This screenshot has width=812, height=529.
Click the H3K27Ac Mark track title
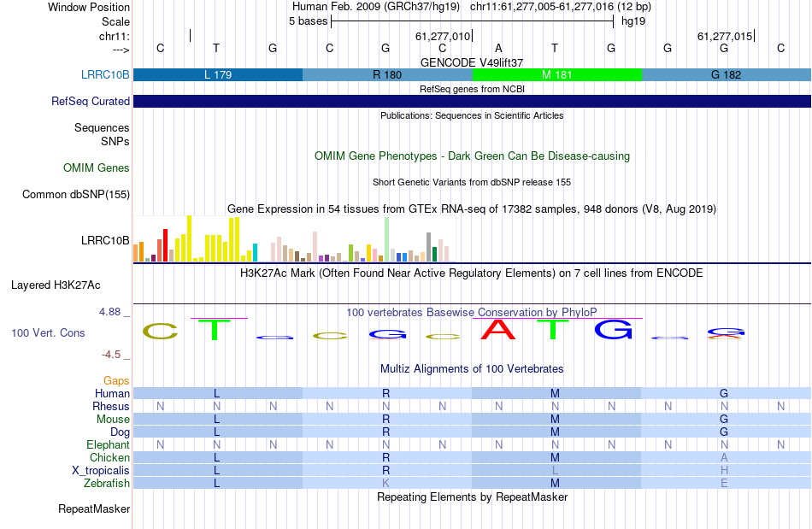tap(472, 273)
